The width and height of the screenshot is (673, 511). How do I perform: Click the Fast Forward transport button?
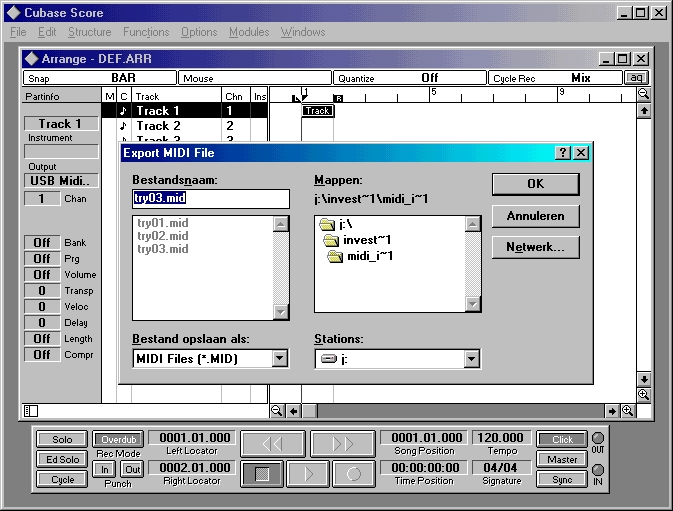(x=342, y=444)
